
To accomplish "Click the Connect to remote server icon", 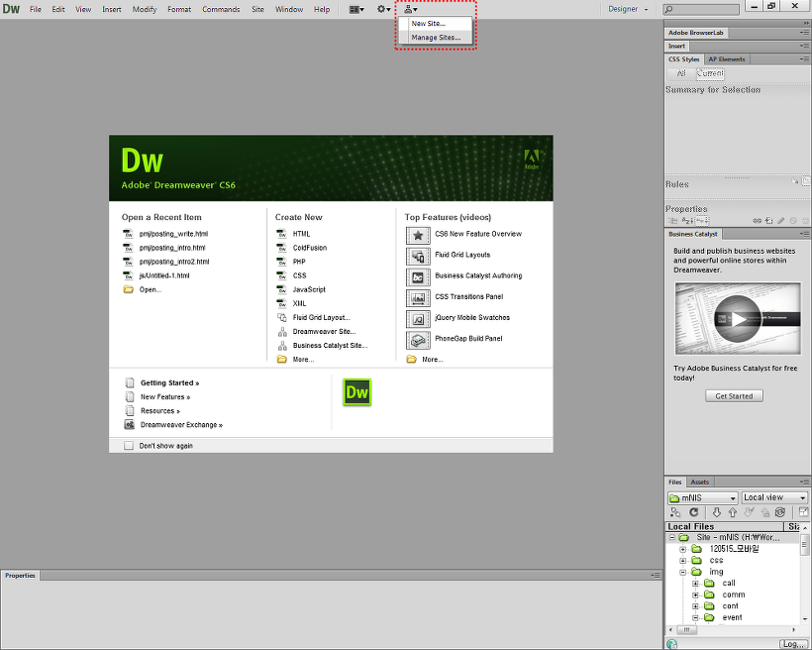I will 675,512.
